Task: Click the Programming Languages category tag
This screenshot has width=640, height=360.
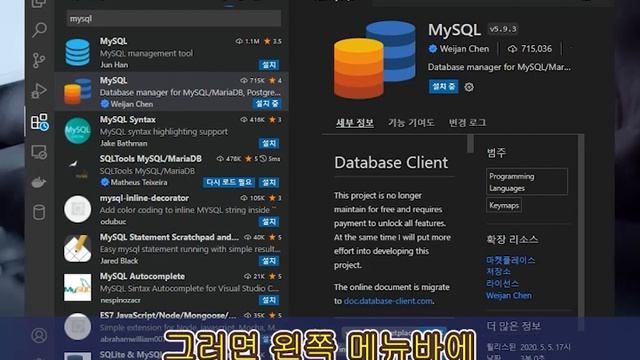Action: [527, 182]
